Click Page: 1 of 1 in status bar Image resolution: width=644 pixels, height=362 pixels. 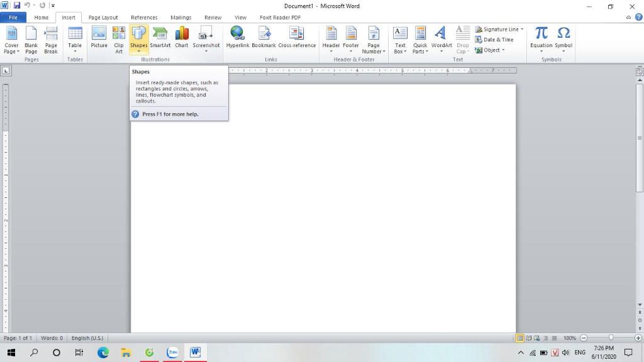pos(18,338)
